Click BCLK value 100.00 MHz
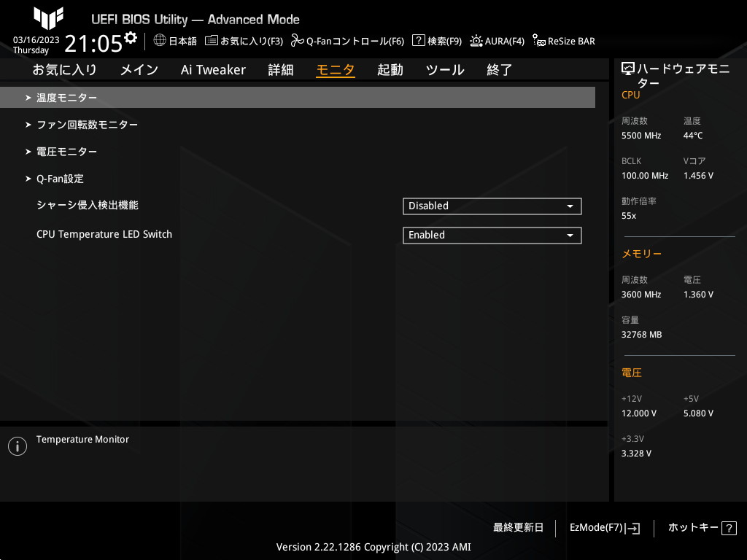This screenshot has height=560, width=747. click(645, 175)
